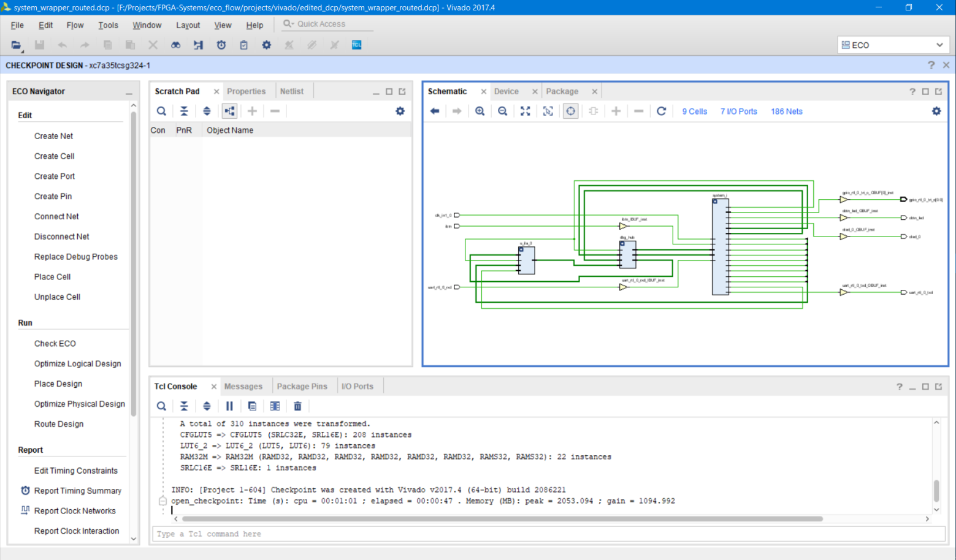Pause Tcl Console output
956x560 pixels.
tap(229, 406)
